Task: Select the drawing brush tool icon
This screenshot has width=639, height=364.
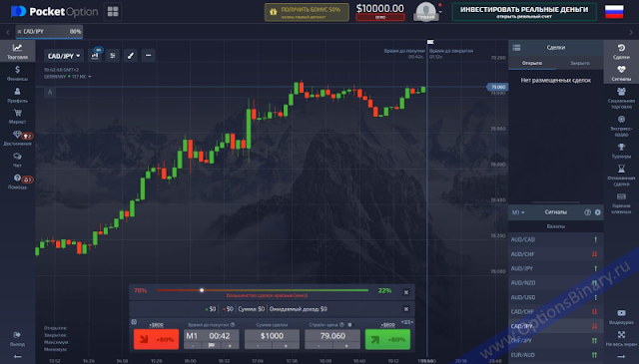Action: (x=131, y=56)
